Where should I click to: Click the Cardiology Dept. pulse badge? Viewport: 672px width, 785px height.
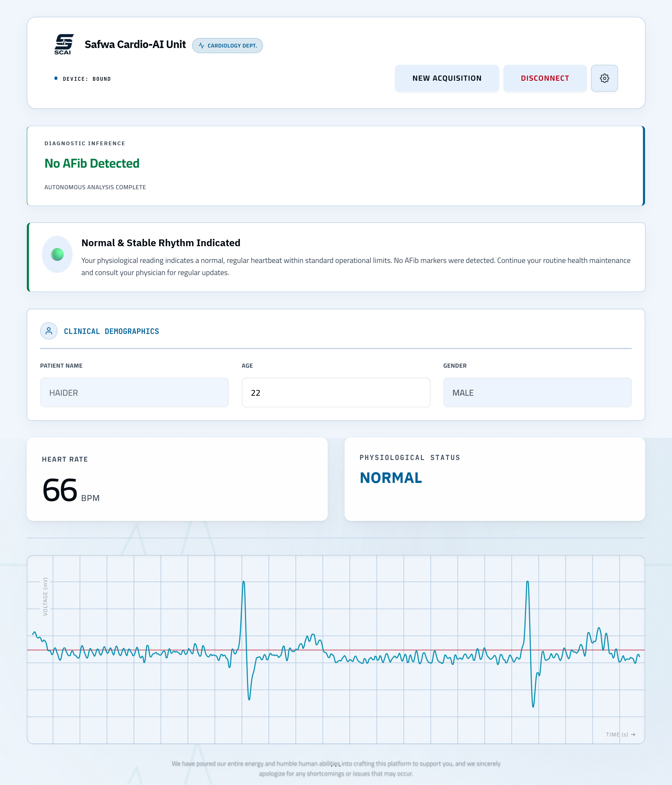pyautogui.click(x=227, y=45)
